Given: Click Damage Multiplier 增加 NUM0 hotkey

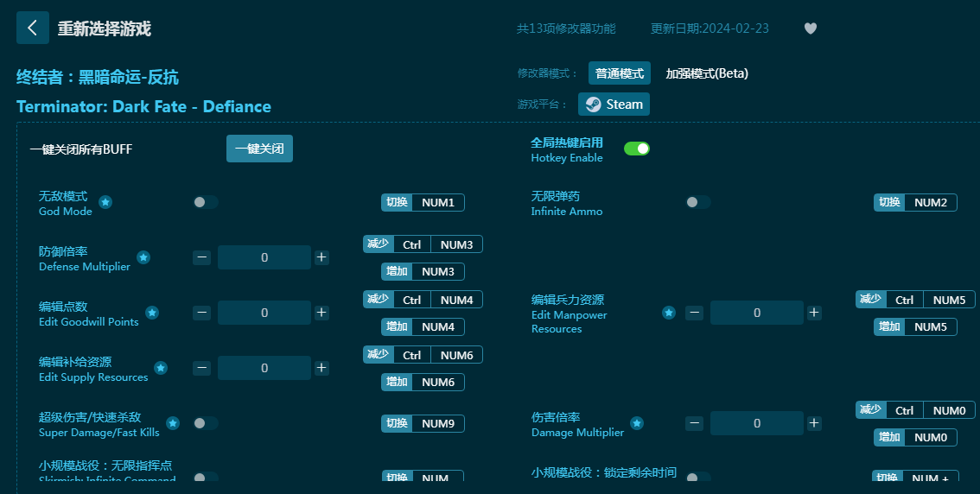Looking at the screenshot, I should coord(916,437).
